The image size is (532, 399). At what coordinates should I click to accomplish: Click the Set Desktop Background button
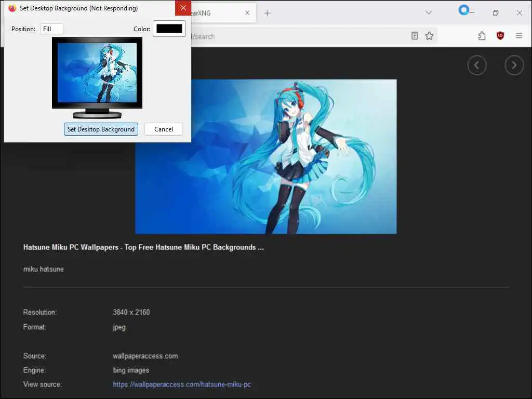tap(101, 129)
